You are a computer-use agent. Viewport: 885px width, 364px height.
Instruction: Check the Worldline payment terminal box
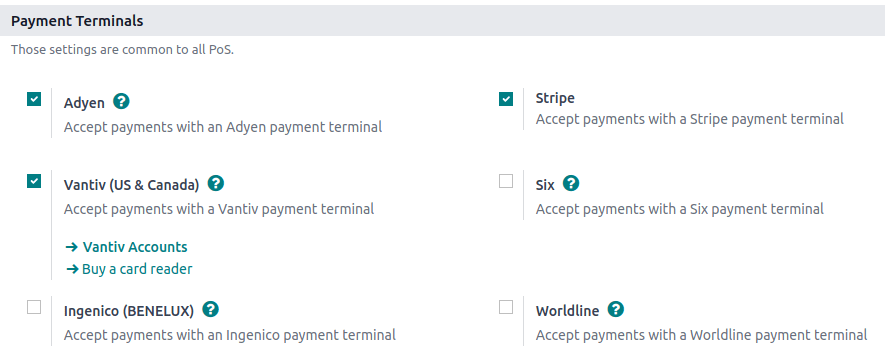tap(506, 307)
